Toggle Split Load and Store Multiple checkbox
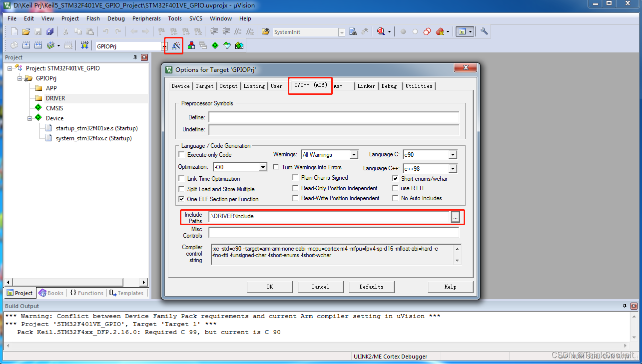 click(x=181, y=189)
